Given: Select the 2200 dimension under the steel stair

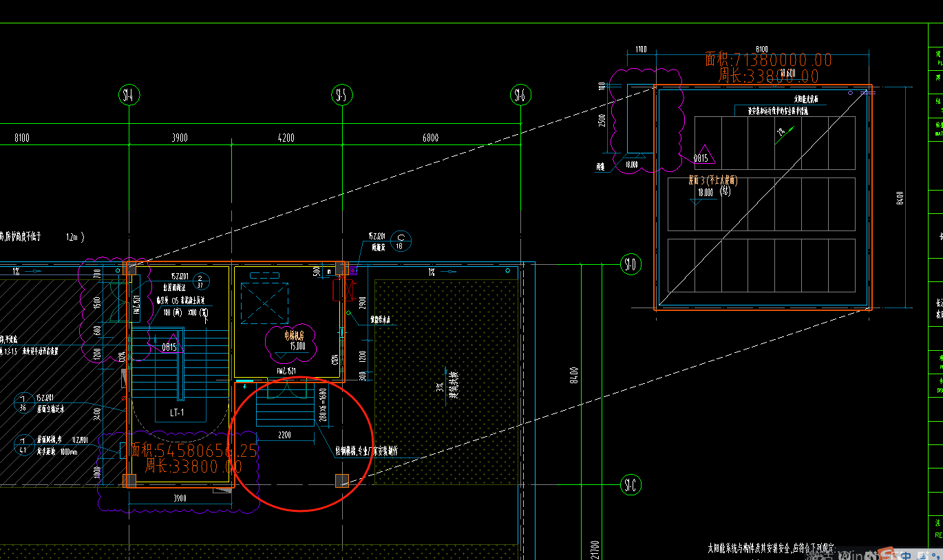Looking at the screenshot, I should click(284, 435).
